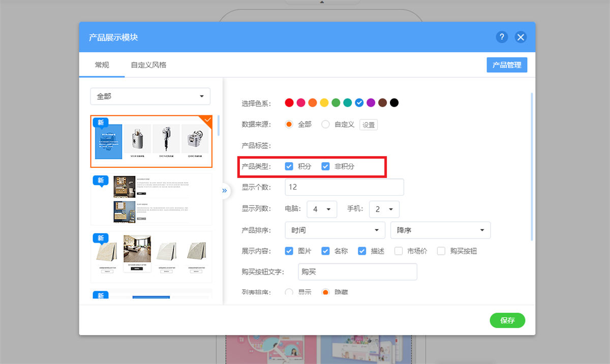610x364 pixels.
Task: Click the 设置 button next to 自定义
Action: [369, 125]
